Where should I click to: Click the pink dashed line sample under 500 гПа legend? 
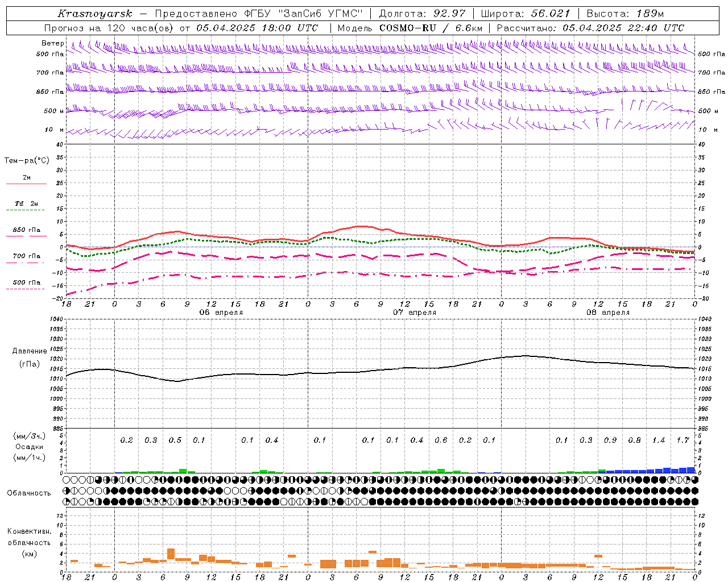[26, 289]
